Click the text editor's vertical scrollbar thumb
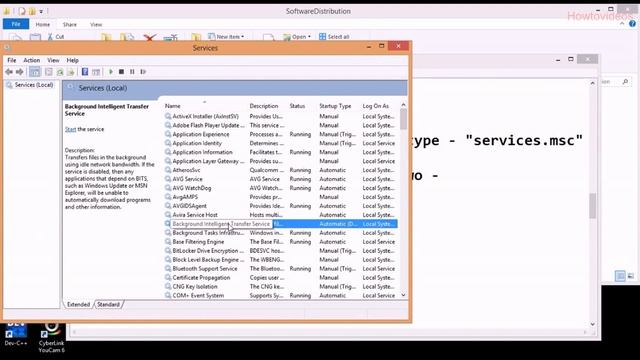 593,206
